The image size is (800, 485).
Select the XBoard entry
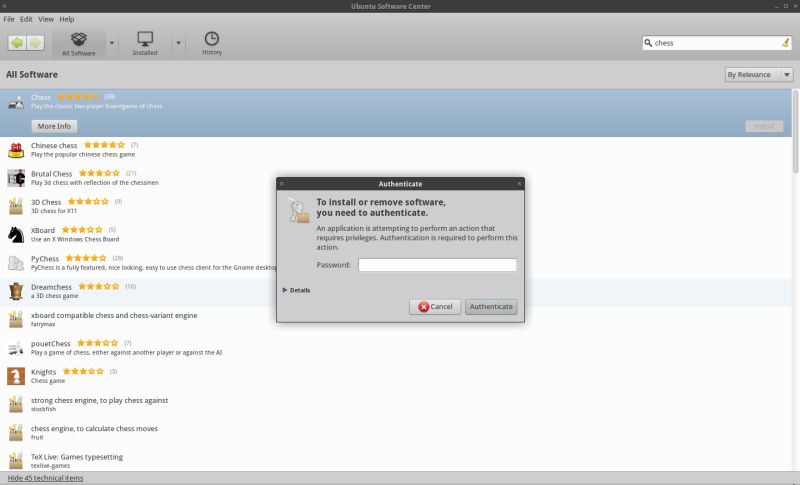tap(395, 235)
